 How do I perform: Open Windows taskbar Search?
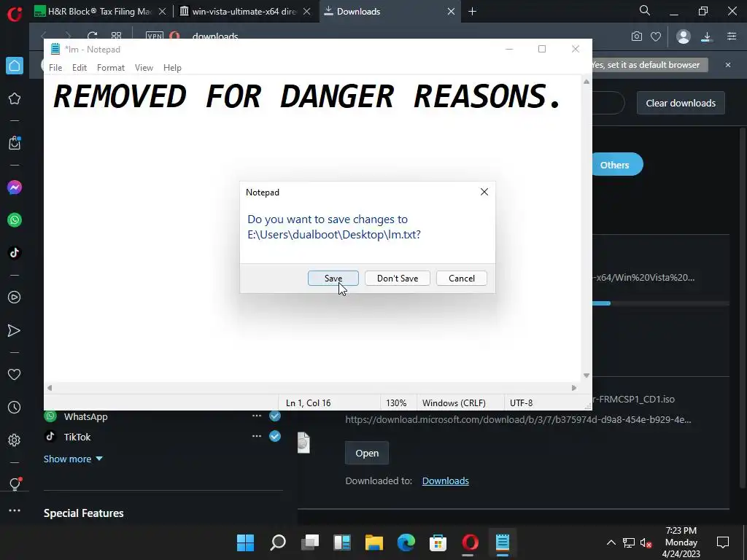[x=278, y=542]
